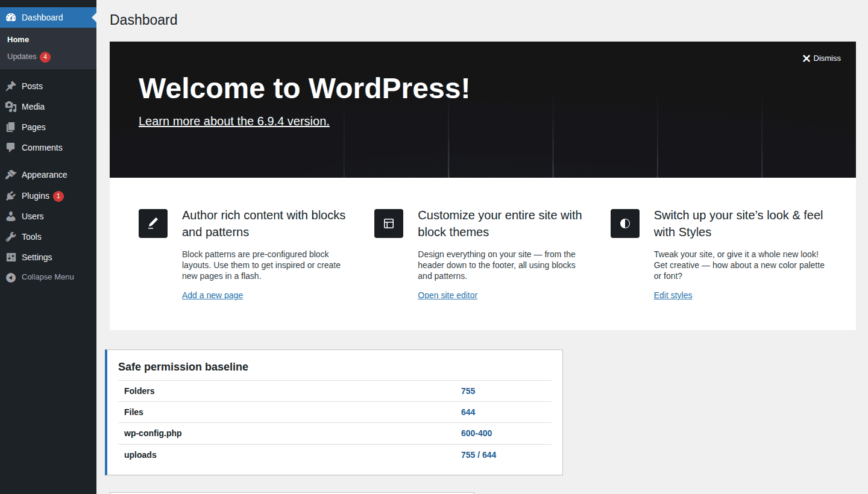Click the half-circle Styles icon
Screen dimensions: 868x494
click(x=625, y=224)
